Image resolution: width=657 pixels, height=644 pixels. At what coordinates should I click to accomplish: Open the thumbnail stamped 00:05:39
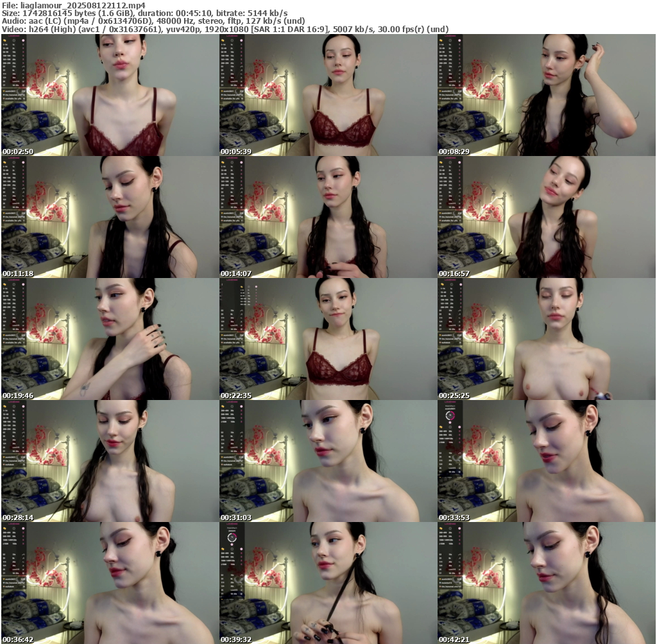point(328,95)
